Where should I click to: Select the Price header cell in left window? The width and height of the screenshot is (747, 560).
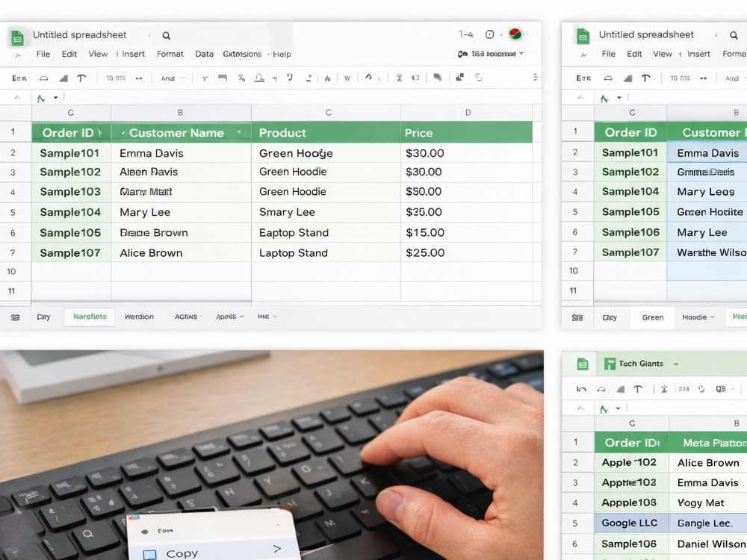pos(466,133)
